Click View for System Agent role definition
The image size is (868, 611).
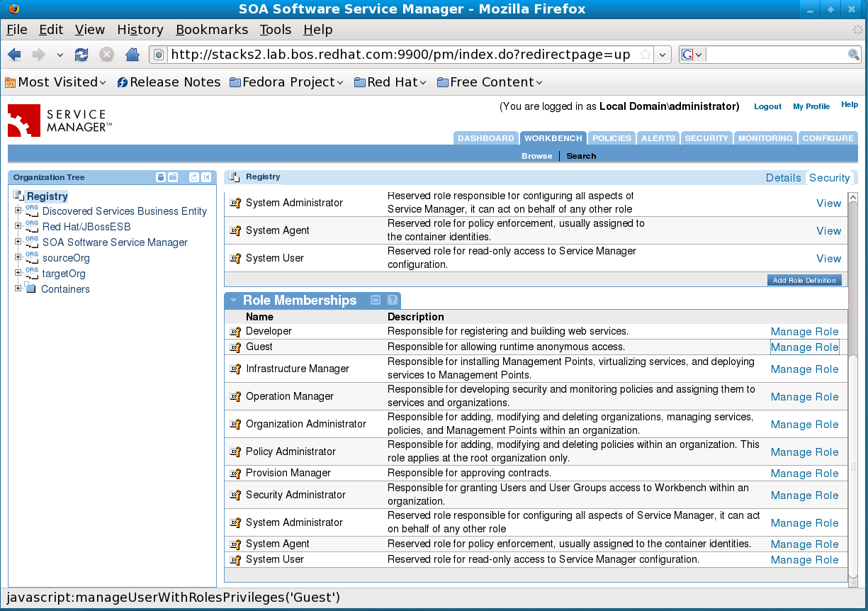(828, 230)
